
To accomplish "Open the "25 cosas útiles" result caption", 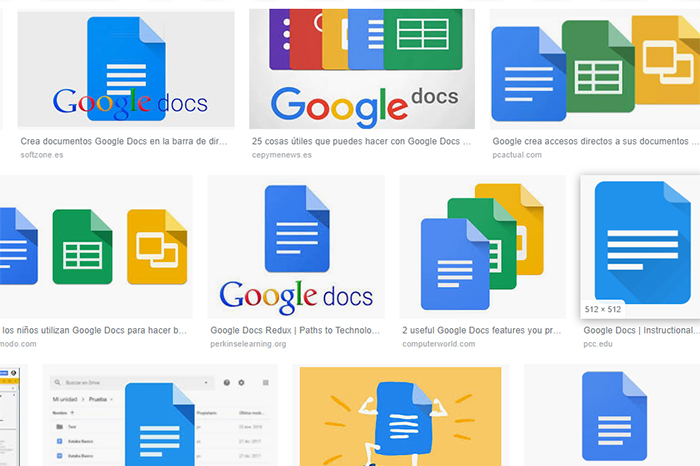I will (361, 142).
